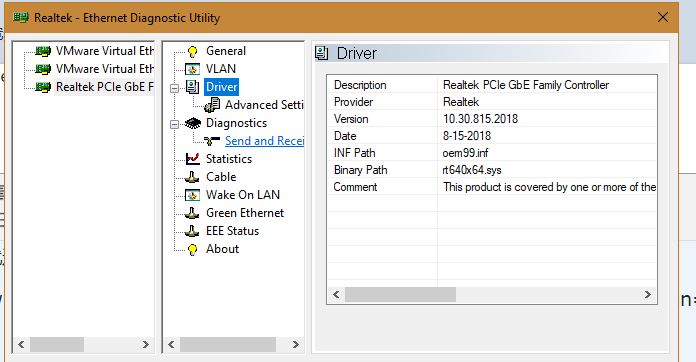Click the adapter list horizontal scrollbar thumb

click(57, 345)
